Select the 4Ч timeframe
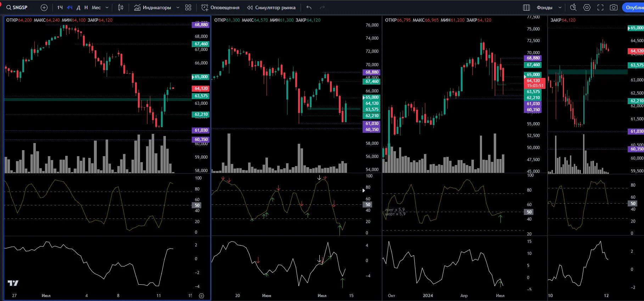Viewport: 644px width, 301px height. (69, 7)
